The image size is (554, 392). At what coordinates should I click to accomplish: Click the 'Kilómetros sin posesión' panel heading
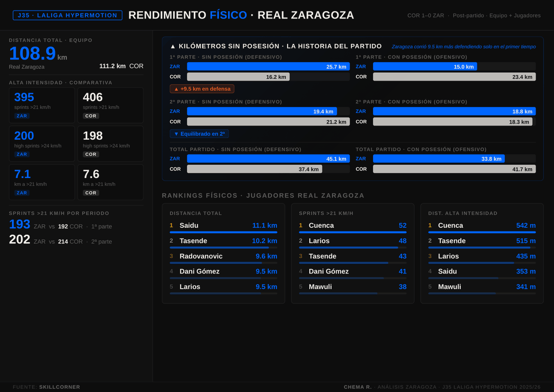click(x=276, y=46)
